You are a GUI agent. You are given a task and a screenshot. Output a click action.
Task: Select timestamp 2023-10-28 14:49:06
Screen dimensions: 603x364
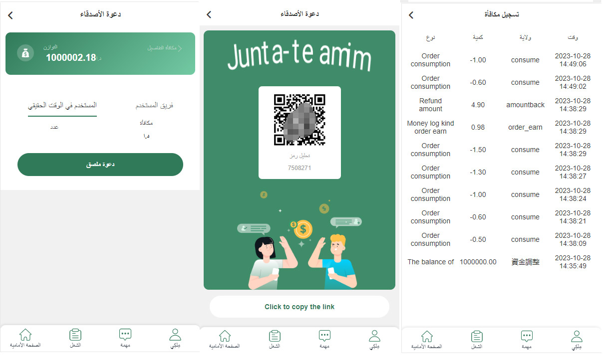[x=573, y=60]
